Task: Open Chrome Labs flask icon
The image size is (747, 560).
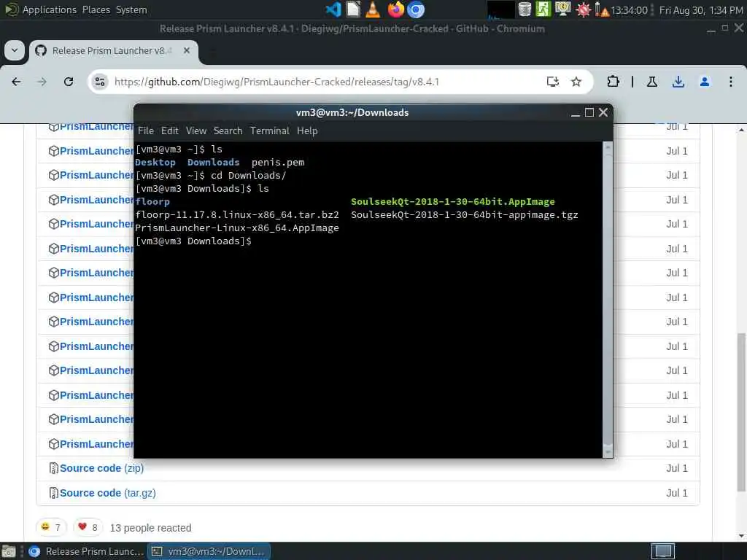Action: click(x=651, y=82)
